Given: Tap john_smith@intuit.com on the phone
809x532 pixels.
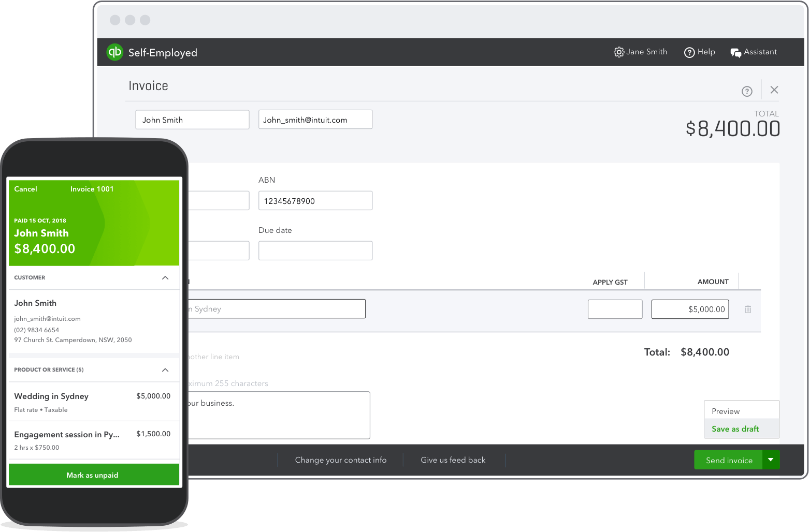Looking at the screenshot, I should pos(47,319).
